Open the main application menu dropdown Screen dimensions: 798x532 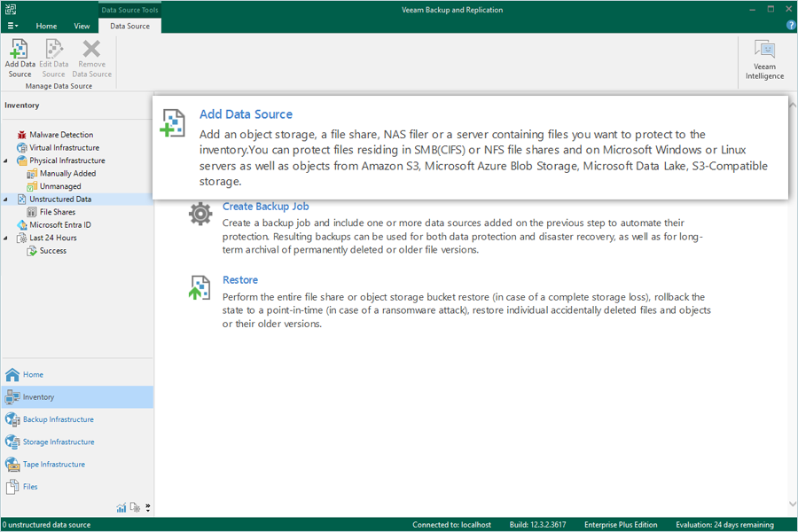pyautogui.click(x=12, y=26)
